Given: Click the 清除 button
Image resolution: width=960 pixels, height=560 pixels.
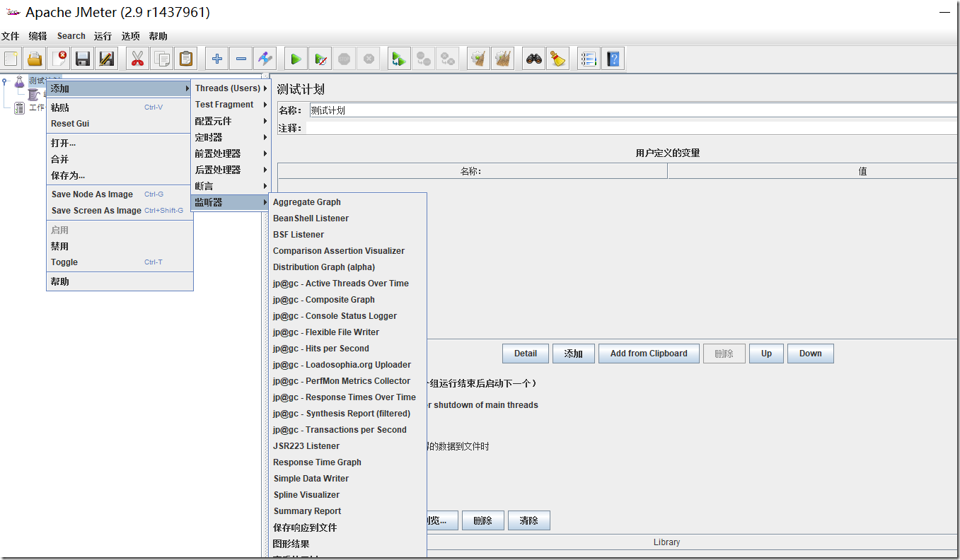Looking at the screenshot, I should point(529,520).
